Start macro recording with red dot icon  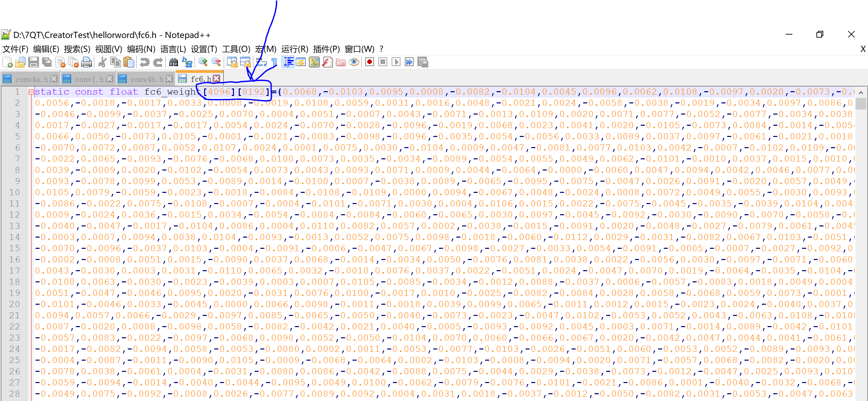coord(370,62)
